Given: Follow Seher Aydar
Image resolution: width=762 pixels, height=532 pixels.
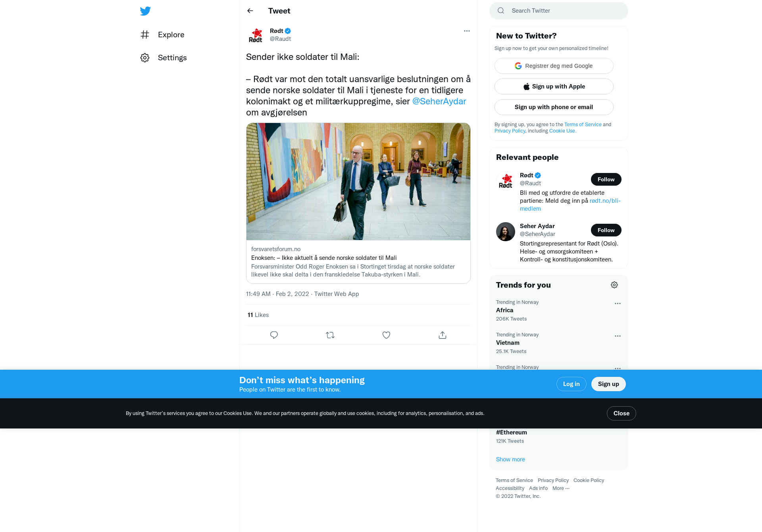Looking at the screenshot, I should tap(606, 230).
